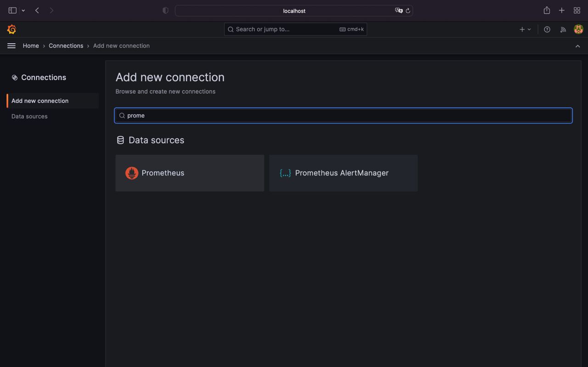
Task: Click the Connections sidebar title
Action: [44, 77]
